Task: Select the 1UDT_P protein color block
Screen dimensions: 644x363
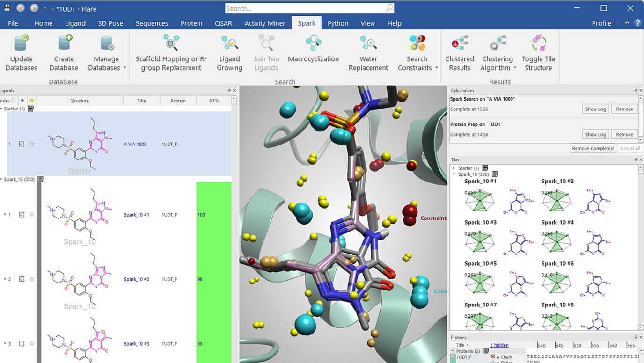Action: click(x=453, y=357)
